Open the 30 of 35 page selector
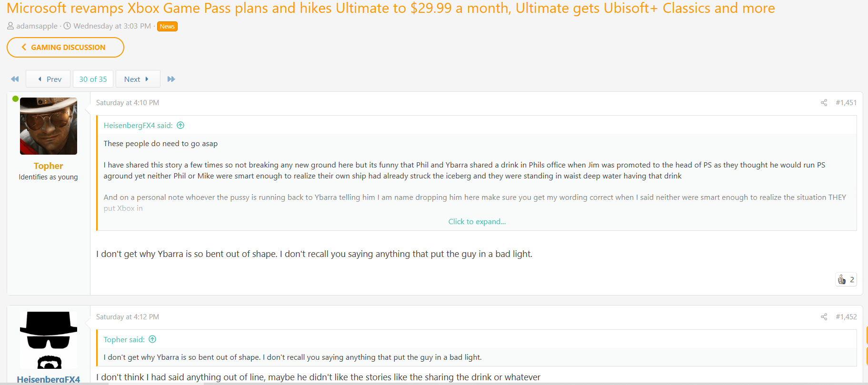Image resolution: width=868 pixels, height=385 pixels. (93, 79)
